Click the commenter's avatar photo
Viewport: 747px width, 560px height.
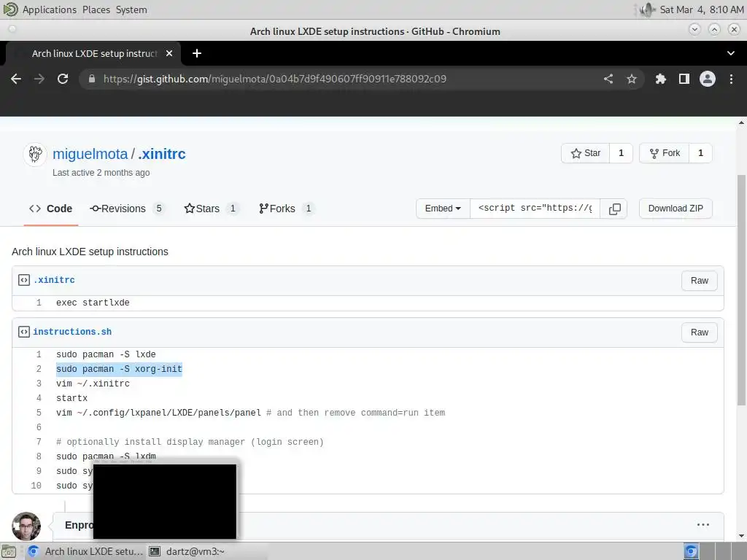[26, 526]
